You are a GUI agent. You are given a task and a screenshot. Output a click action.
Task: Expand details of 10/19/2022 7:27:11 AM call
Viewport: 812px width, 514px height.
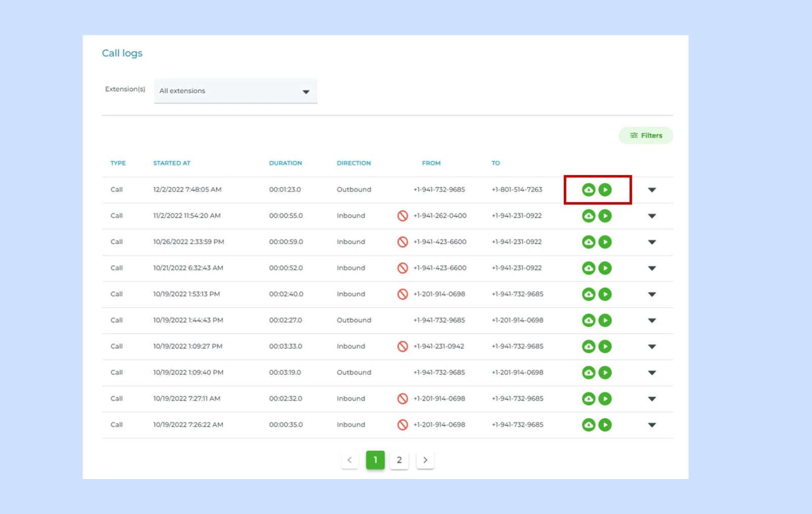click(x=652, y=399)
